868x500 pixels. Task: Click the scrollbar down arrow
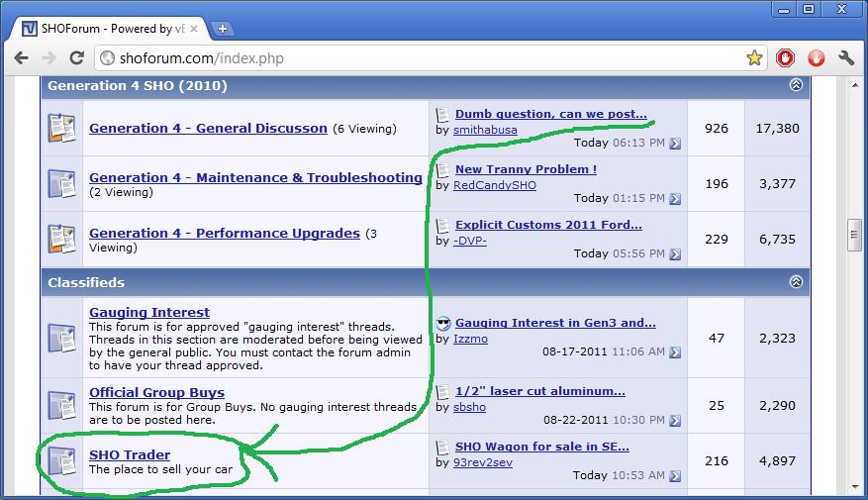point(855,487)
